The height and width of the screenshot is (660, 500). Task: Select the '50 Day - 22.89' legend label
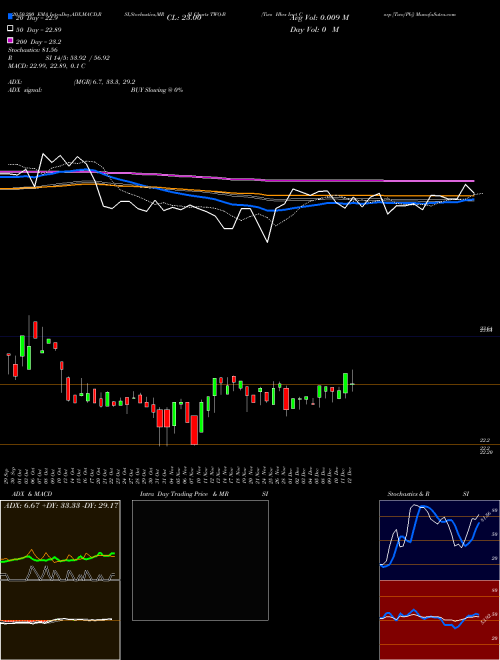pyautogui.click(x=38, y=30)
